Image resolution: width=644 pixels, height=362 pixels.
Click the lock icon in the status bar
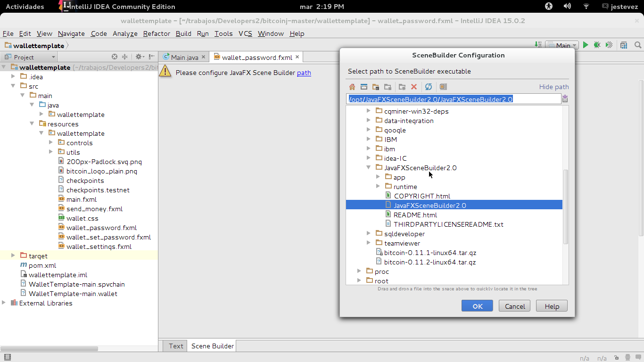pos(616,358)
